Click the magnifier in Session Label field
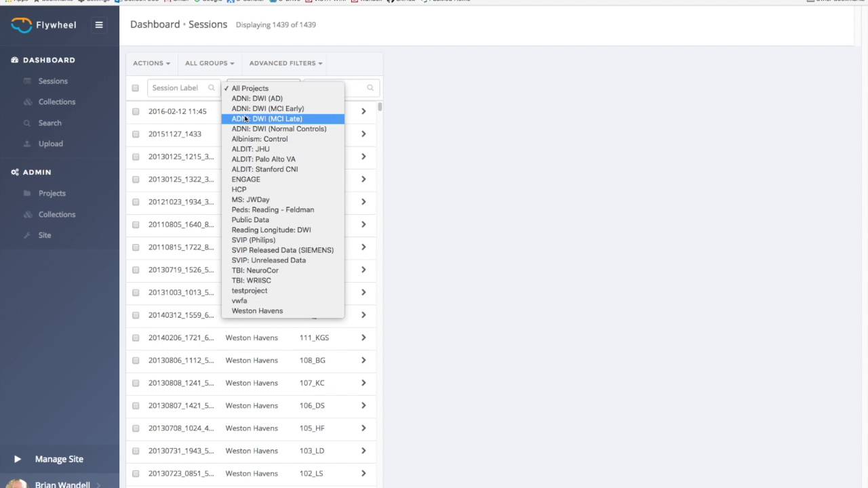The image size is (868, 488). [211, 88]
